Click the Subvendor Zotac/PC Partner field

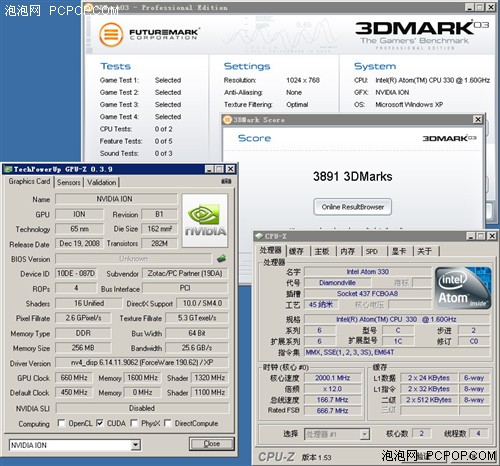[185, 273]
